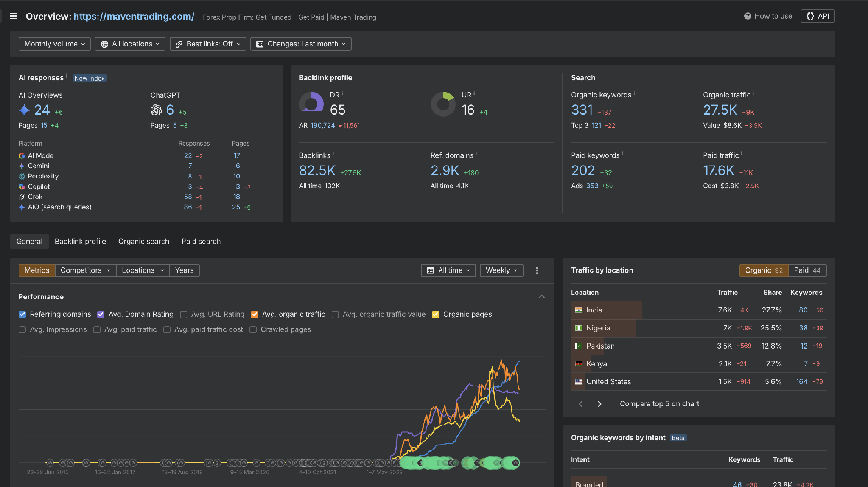
Task: Click the ChatGPT logo icon
Action: click(156, 110)
